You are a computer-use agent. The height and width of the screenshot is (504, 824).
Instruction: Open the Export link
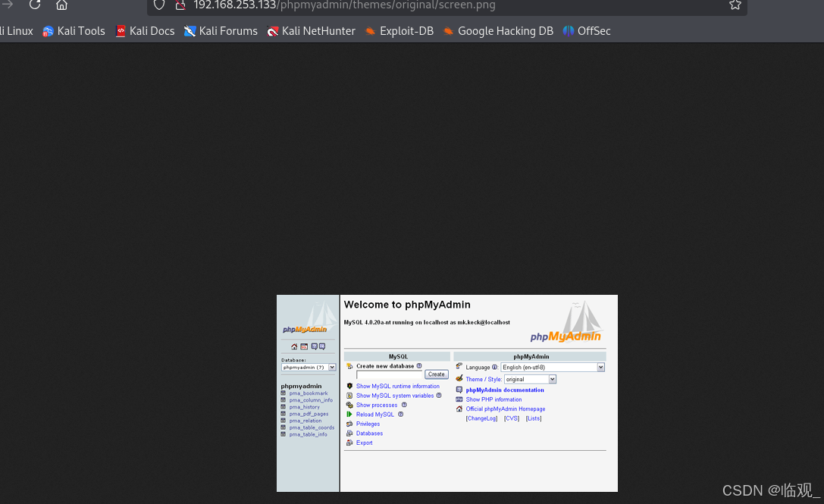(x=364, y=443)
